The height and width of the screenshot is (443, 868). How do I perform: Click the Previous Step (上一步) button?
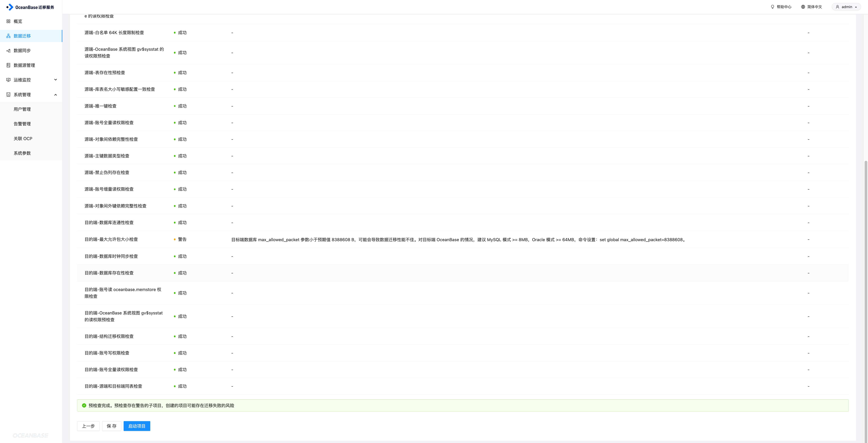88,426
